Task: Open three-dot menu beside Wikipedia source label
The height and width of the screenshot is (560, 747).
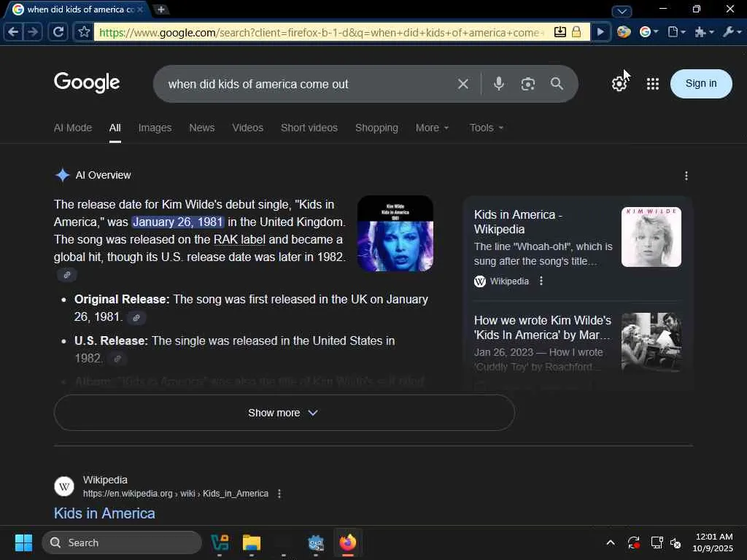Action: pos(541,281)
